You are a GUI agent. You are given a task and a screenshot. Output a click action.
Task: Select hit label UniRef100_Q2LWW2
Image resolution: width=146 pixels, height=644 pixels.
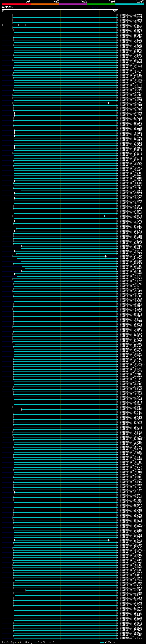[x=131, y=344]
